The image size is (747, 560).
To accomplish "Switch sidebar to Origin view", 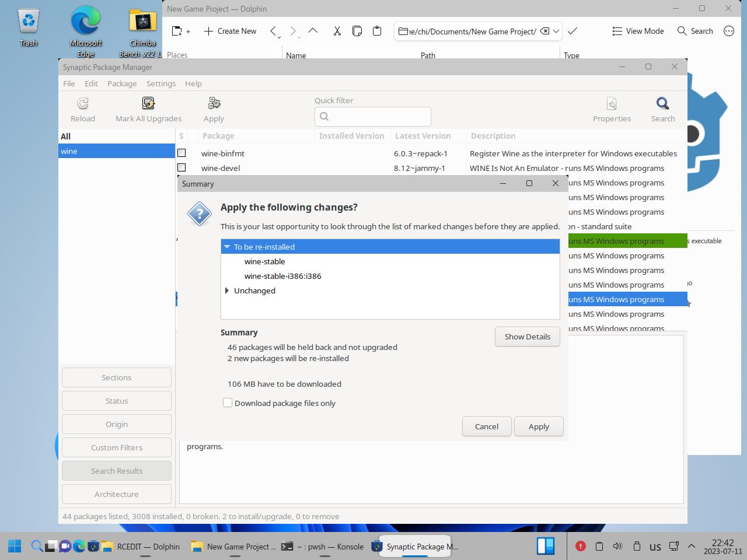I will 117,424.
